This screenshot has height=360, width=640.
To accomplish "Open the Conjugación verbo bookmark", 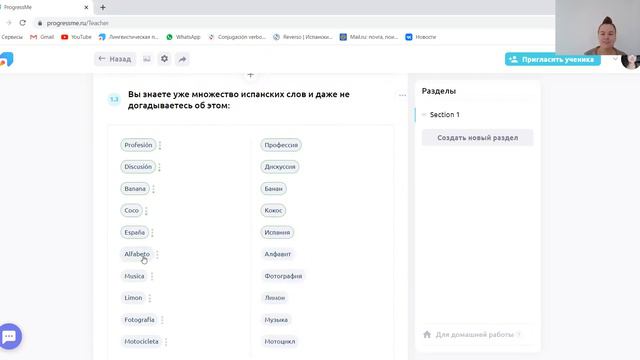I will click(237, 37).
